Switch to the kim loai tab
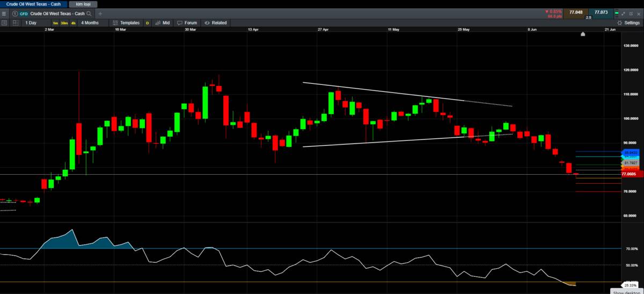 pyautogui.click(x=82, y=4)
